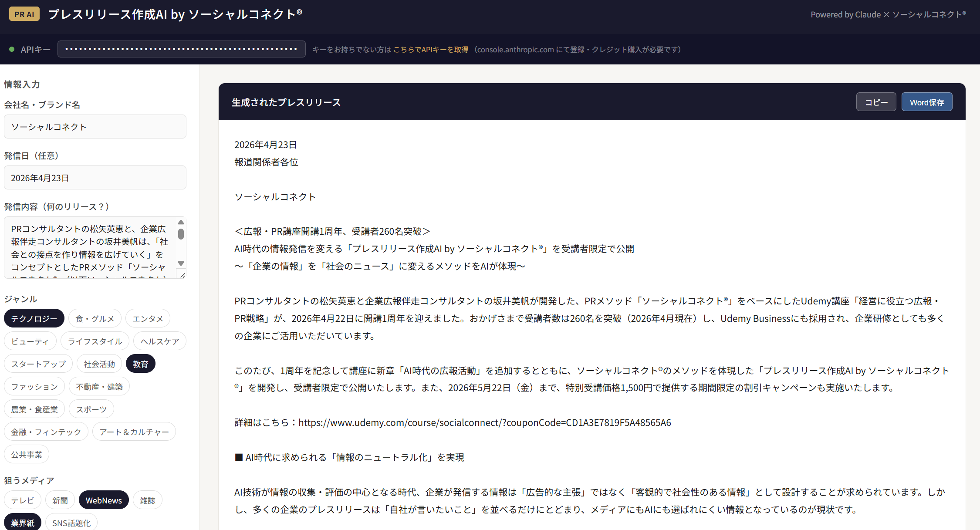The image size is (980, 530).
Task: Open the こちらでAPIキーを取得 link
Action: (430, 50)
